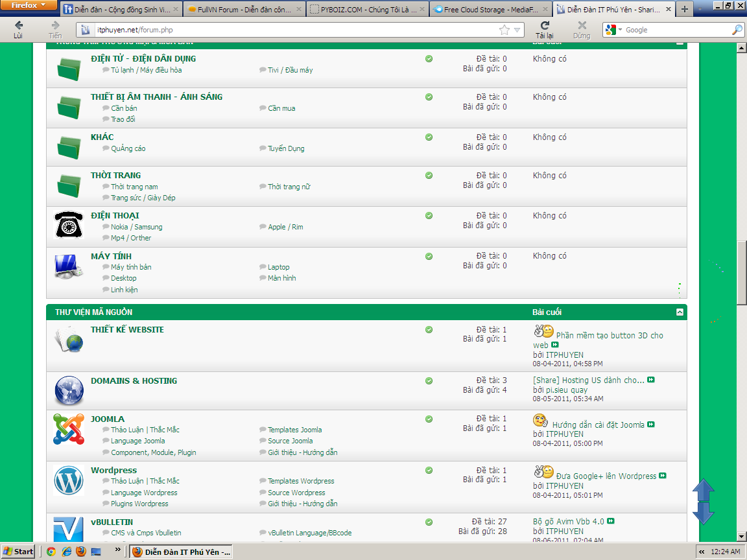
Task: Click the bookmark star in the address bar
Action: pyautogui.click(x=504, y=30)
